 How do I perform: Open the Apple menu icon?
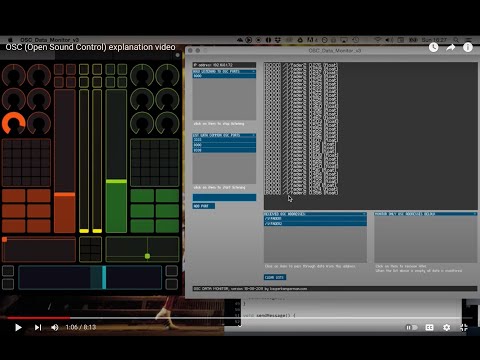10,40
